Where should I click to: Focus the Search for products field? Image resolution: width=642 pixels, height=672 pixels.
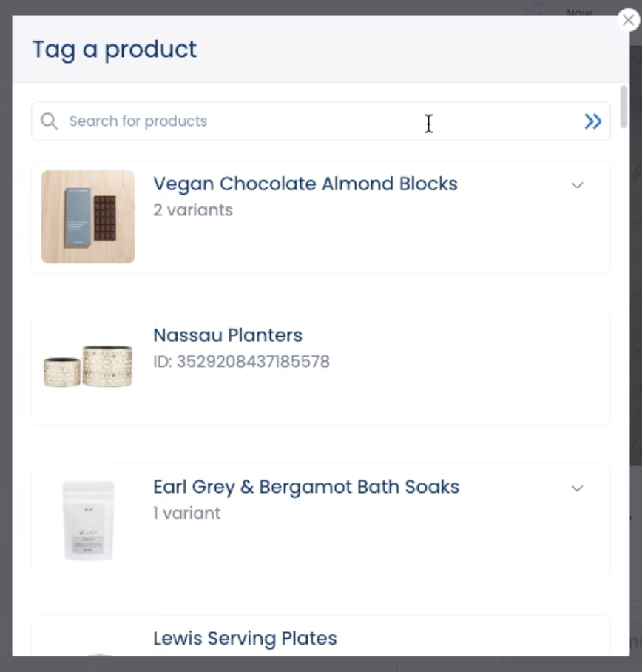320,121
